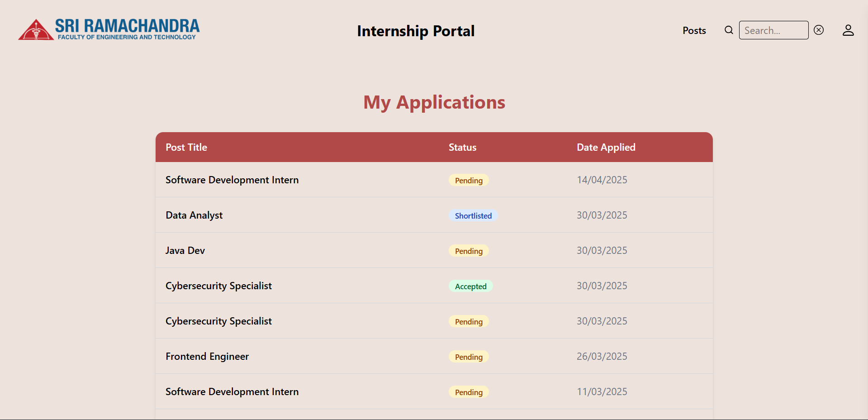Screen dimensions: 868x420
Task: Focus the Search input field
Action: (x=773, y=30)
